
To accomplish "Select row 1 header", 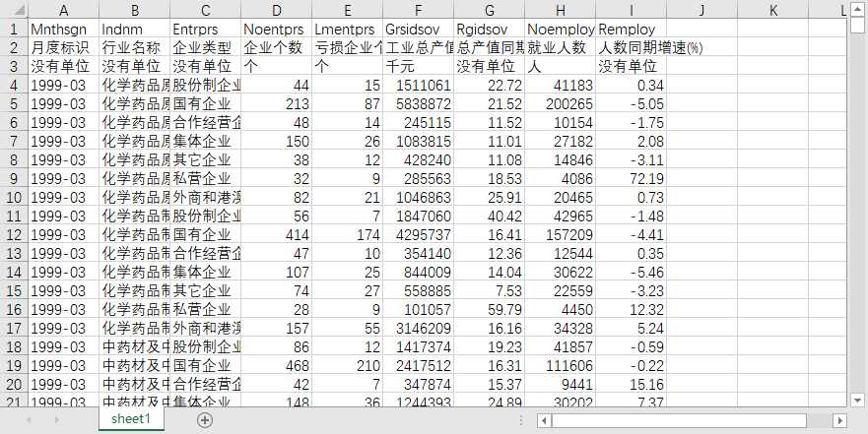I will pos(15,29).
